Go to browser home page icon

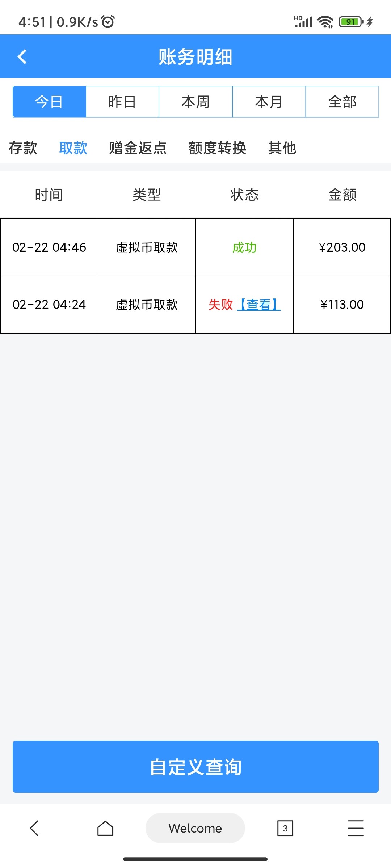105,828
